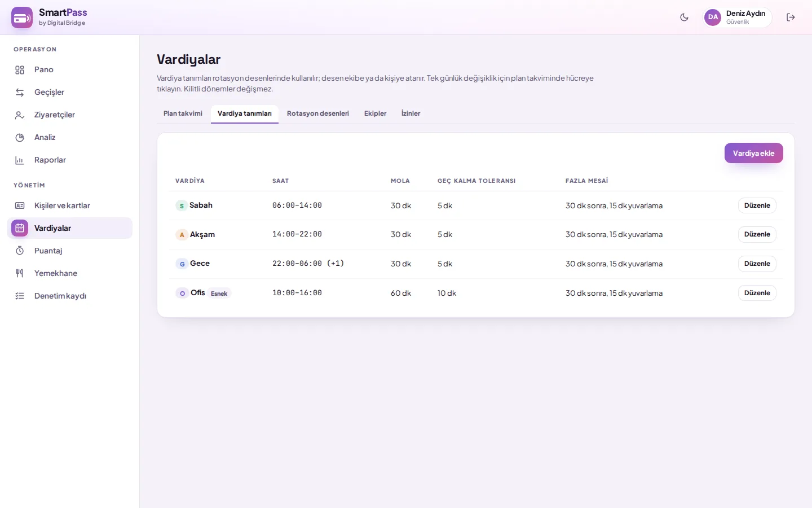Screen dimensions: 812x508
Task: Click the Denetim kaydı list icon
Action: pos(20,296)
